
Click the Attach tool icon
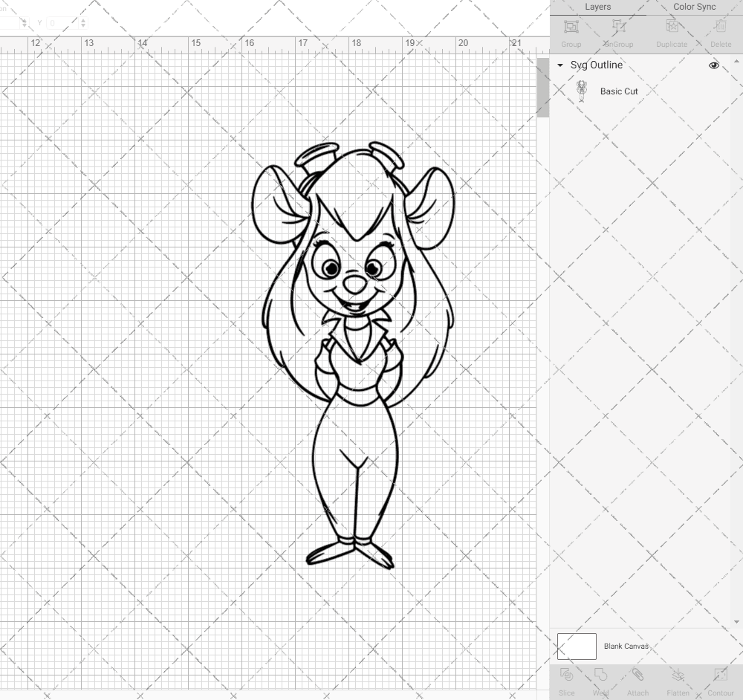(x=637, y=675)
